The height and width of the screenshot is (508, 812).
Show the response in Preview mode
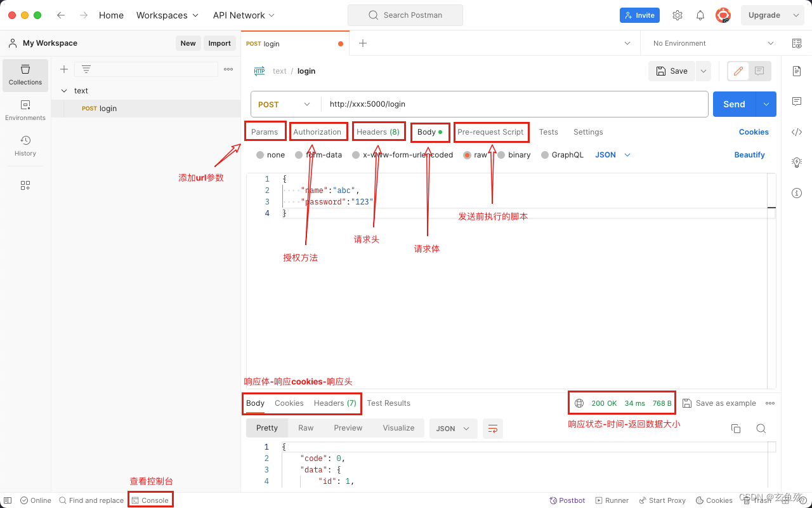[x=348, y=428]
